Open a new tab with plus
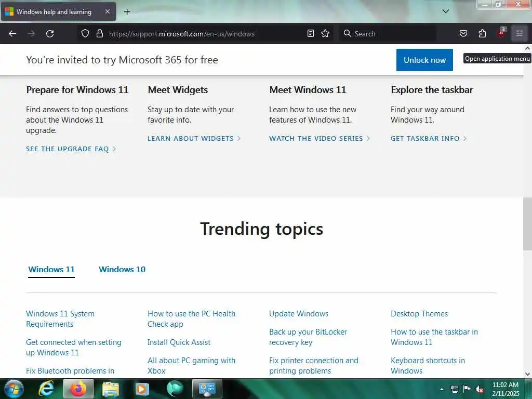The image size is (532, 399). (x=127, y=12)
